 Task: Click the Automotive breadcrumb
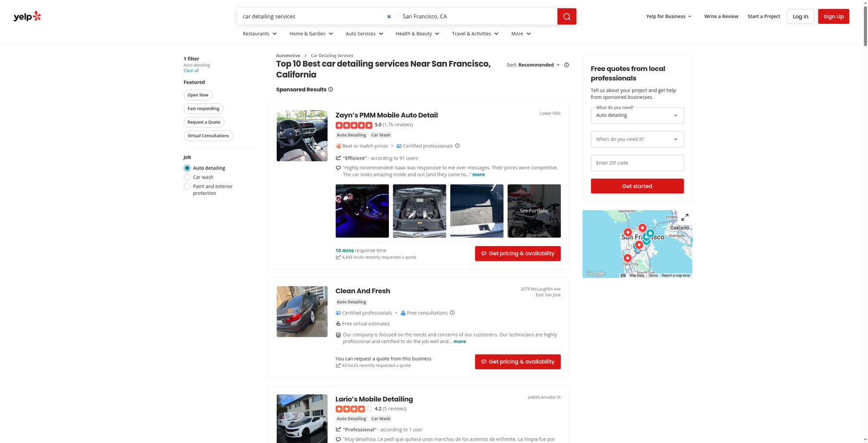288,56
